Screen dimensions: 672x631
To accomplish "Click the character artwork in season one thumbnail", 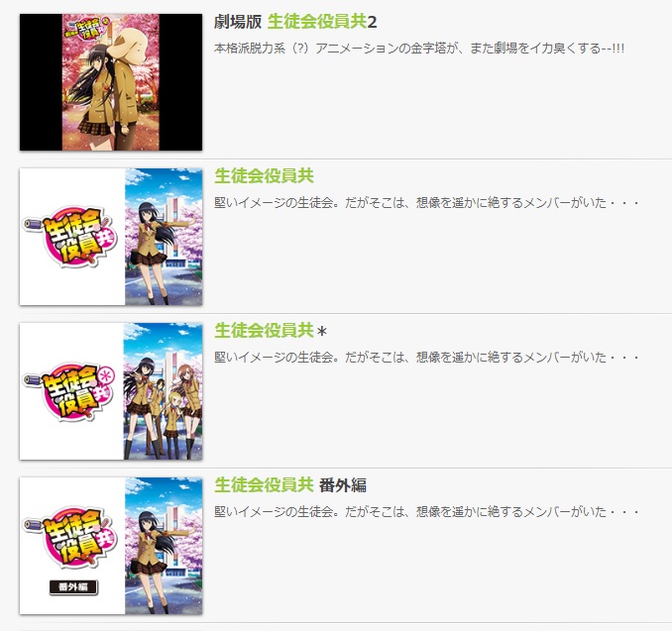I will (164, 237).
